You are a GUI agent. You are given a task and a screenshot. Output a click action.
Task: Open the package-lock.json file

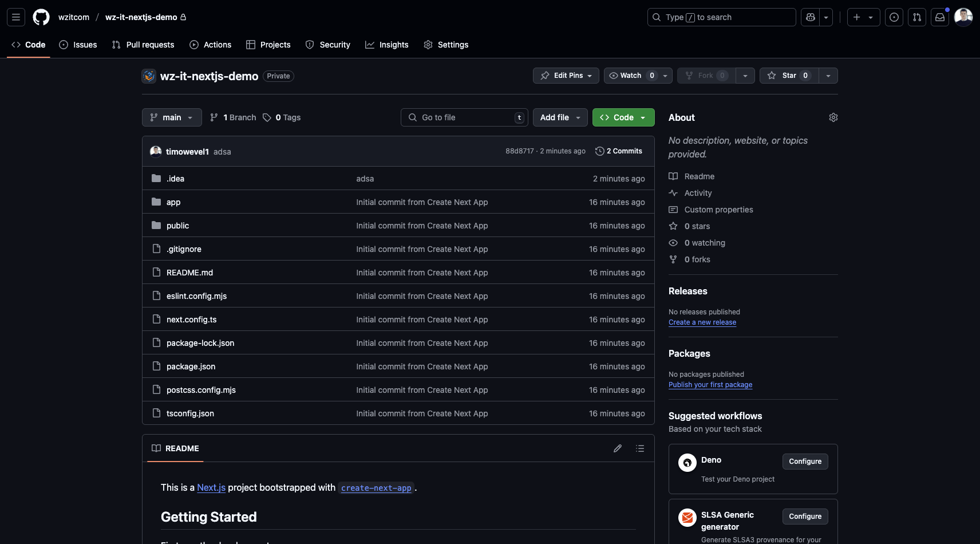[200, 343]
